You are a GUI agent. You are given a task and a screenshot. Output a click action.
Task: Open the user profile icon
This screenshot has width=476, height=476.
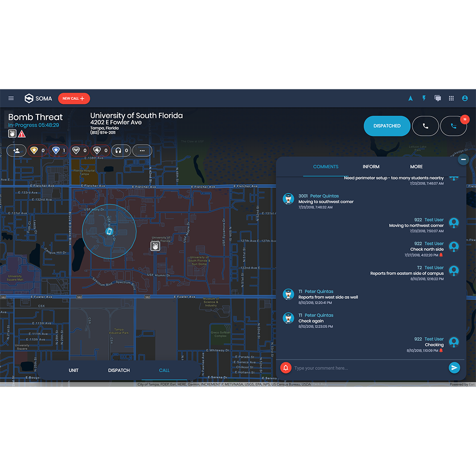pos(465,99)
